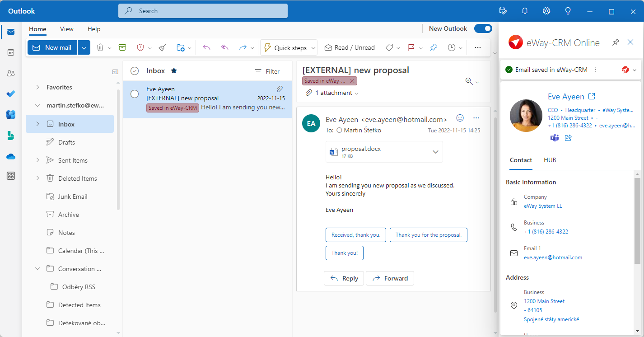Open the Calendar app in sidebar
This screenshot has height=337, width=644.
11,52
